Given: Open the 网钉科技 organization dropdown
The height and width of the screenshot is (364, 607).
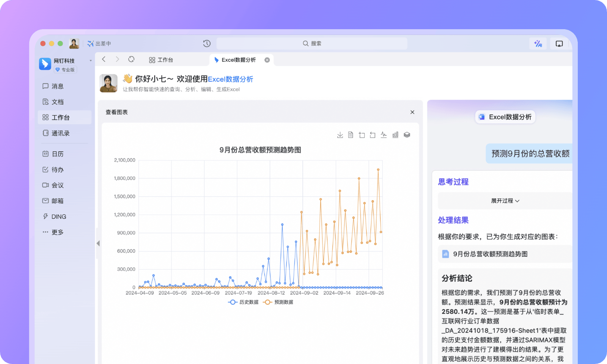Looking at the screenshot, I should click(90, 61).
